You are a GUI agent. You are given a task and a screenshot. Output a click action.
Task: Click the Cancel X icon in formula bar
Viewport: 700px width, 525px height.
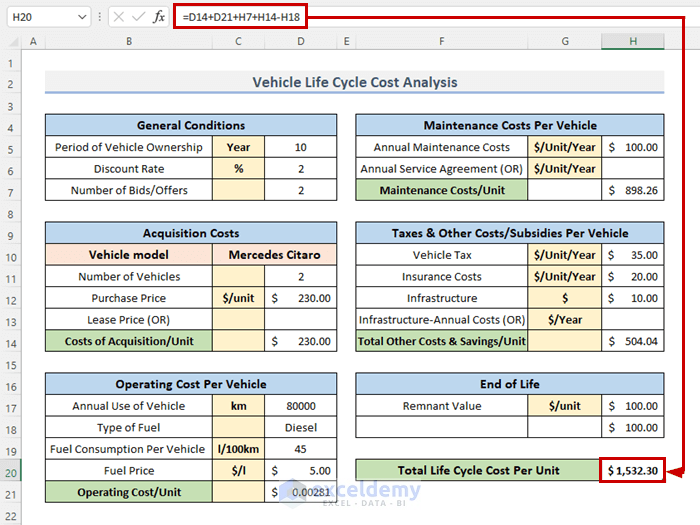pos(118,17)
